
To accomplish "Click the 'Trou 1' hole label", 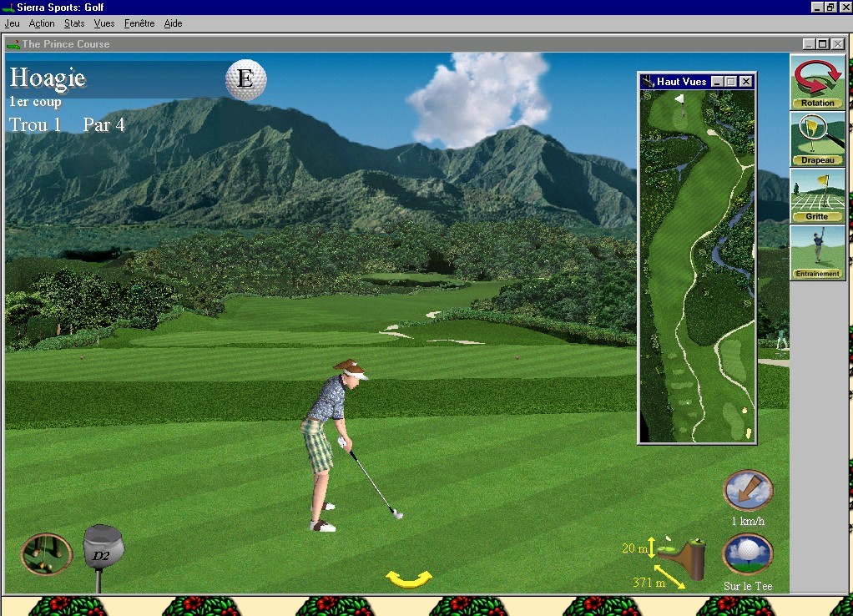I will (x=35, y=124).
